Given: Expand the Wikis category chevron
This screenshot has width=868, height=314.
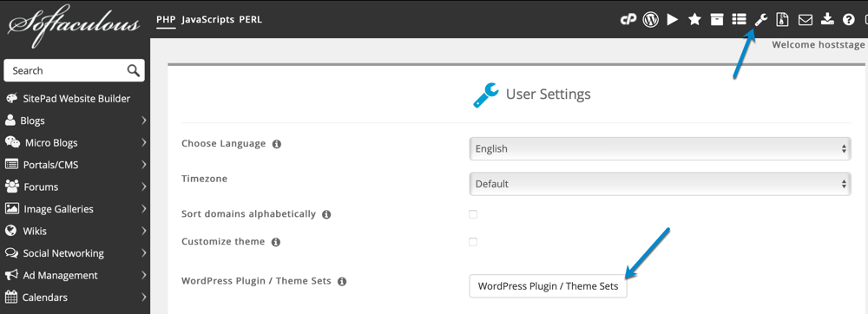Looking at the screenshot, I should click(143, 231).
